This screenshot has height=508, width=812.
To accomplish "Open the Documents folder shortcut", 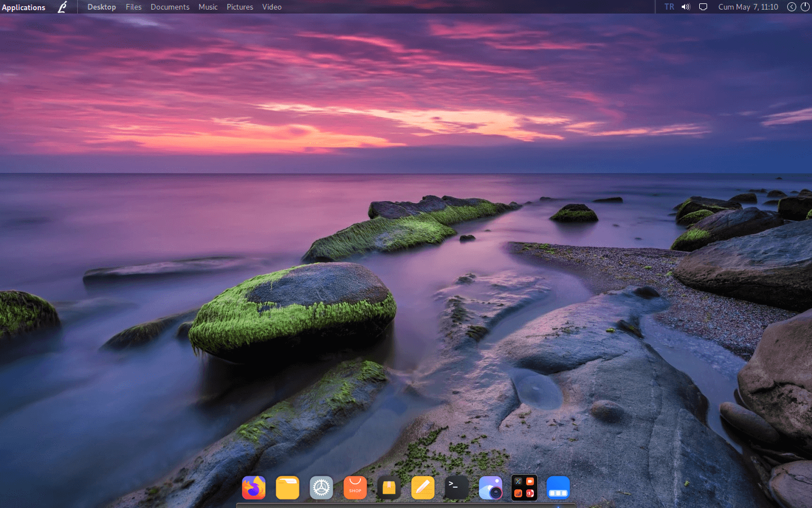I will coord(170,7).
